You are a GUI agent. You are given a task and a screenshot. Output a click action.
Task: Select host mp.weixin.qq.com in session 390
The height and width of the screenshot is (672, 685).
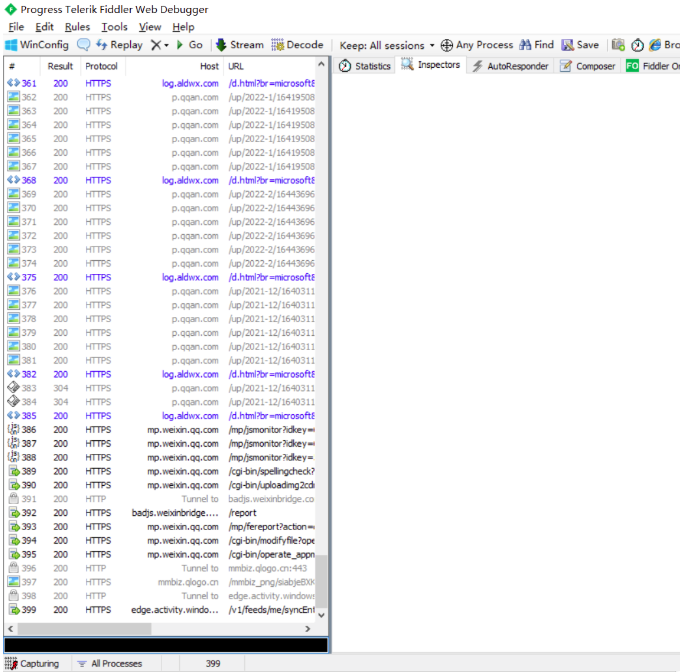coord(183,485)
